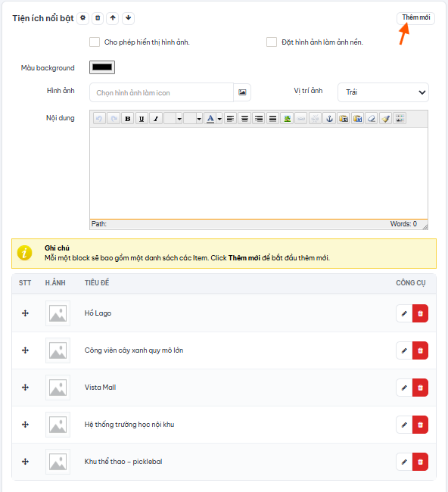This screenshot has width=448, height=492.
Task: Browse image button beside Hình ảnh field
Action: 242,92
